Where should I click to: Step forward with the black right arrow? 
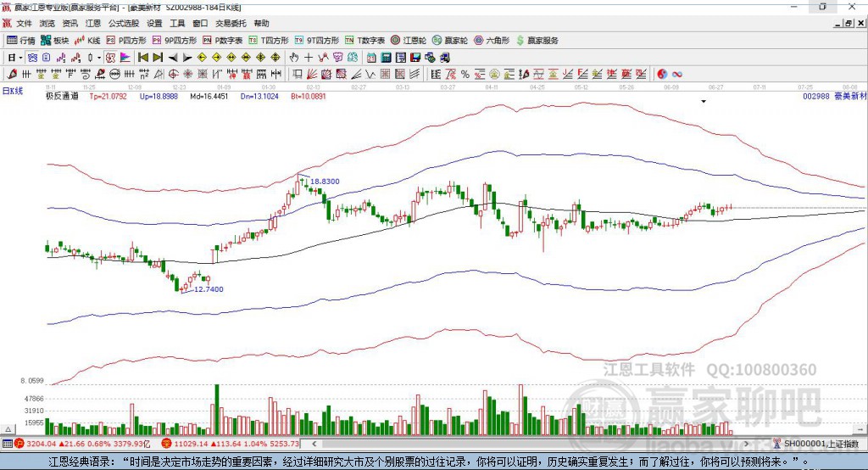coord(187,58)
